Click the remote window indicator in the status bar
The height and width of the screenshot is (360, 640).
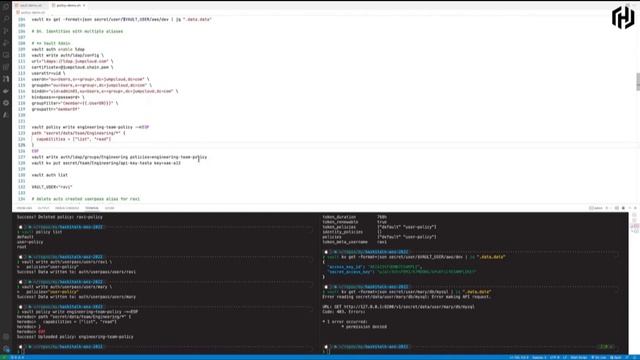pos(4,358)
